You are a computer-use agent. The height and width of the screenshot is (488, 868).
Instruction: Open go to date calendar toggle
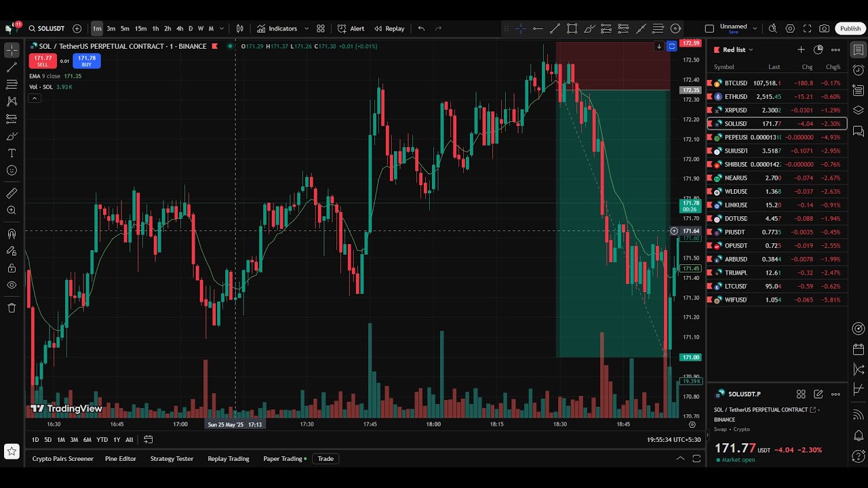(148, 439)
